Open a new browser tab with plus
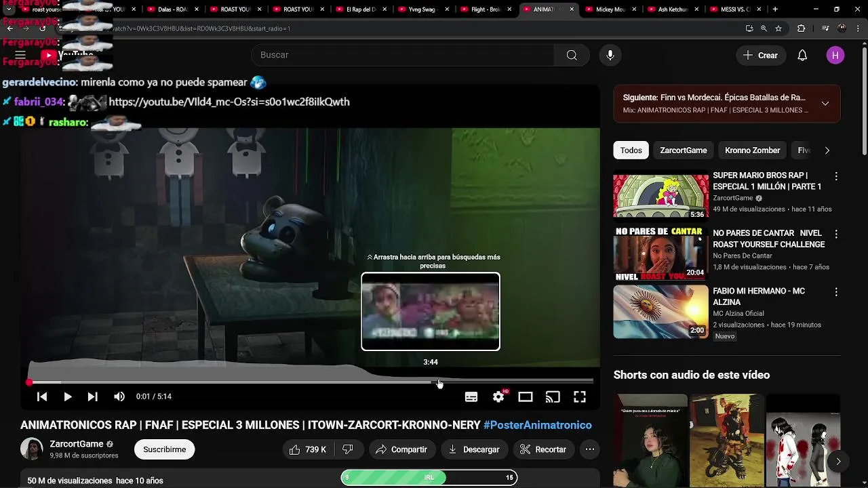This screenshot has width=868, height=488. coord(775,9)
